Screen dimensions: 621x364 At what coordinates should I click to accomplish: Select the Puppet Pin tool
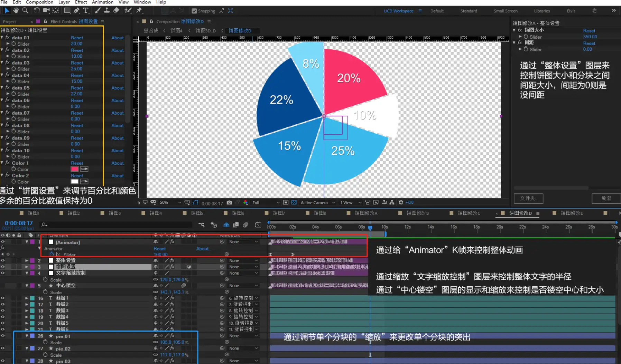(x=139, y=11)
